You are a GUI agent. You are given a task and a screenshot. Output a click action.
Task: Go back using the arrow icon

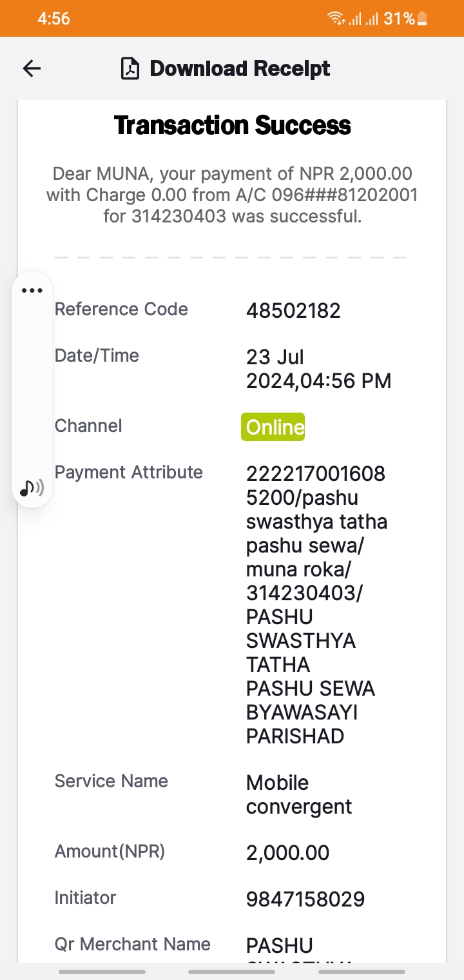point(32,68)
